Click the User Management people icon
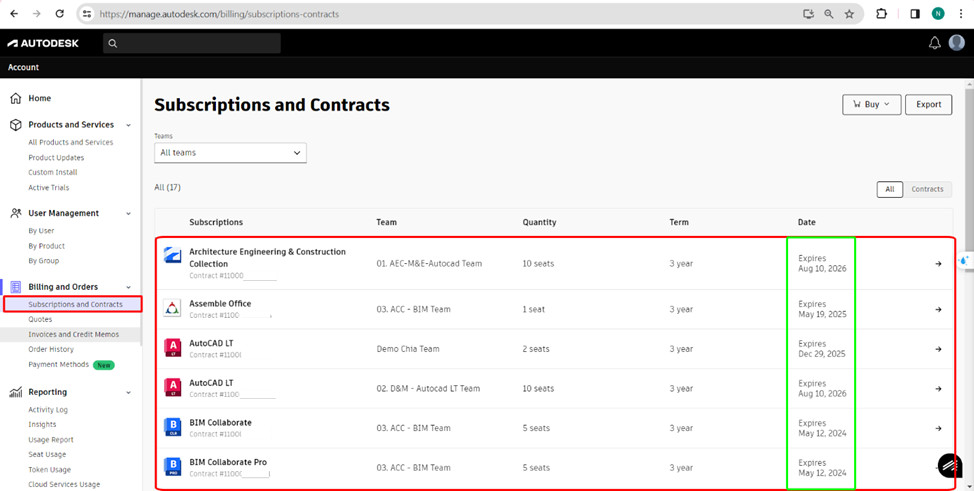Viewport: 974px width, 491px height. coord(16,213)
